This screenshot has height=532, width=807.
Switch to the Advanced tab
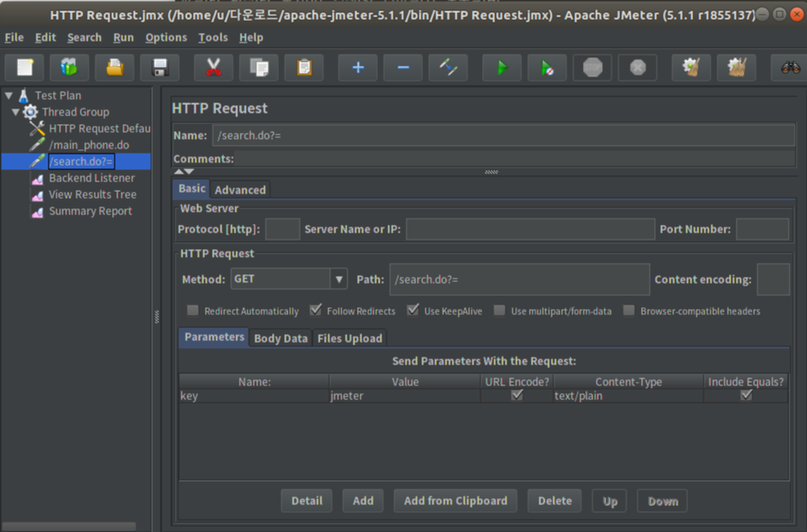tap(241, 190)
